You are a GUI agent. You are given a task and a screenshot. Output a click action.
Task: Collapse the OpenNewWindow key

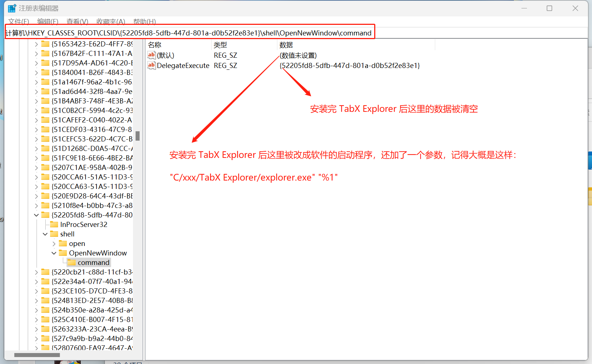coord(54,253)
